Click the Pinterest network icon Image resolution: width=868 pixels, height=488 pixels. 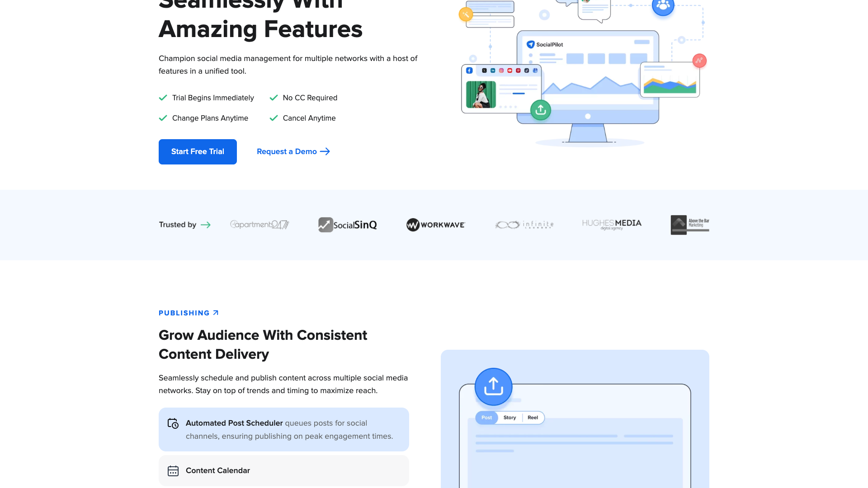pyautogui.click(x=518, y=70)
